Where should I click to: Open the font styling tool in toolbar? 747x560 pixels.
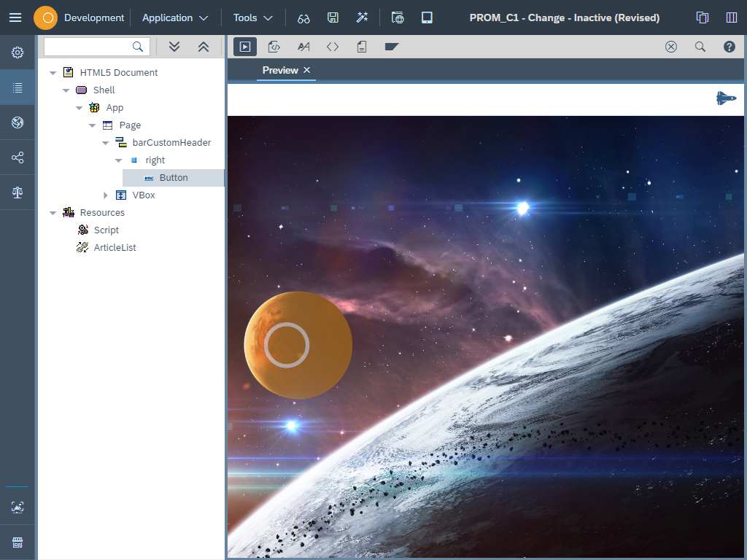pyautogui.click(x=303, y=46)
